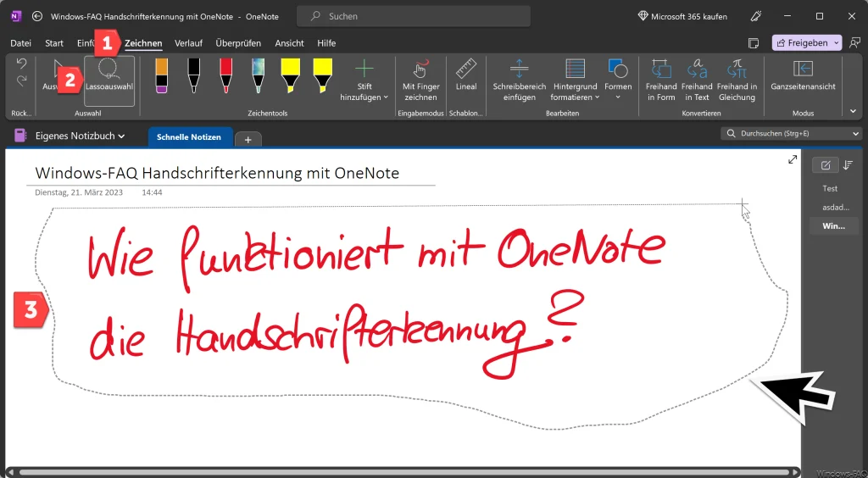
Task: Open the asdad... page
Action: point(835,208)
